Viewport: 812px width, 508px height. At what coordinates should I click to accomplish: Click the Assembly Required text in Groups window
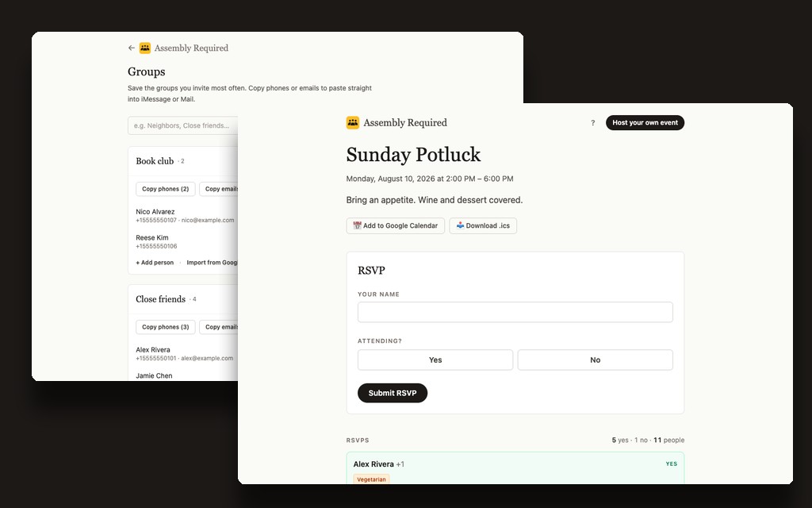[191, 48]
